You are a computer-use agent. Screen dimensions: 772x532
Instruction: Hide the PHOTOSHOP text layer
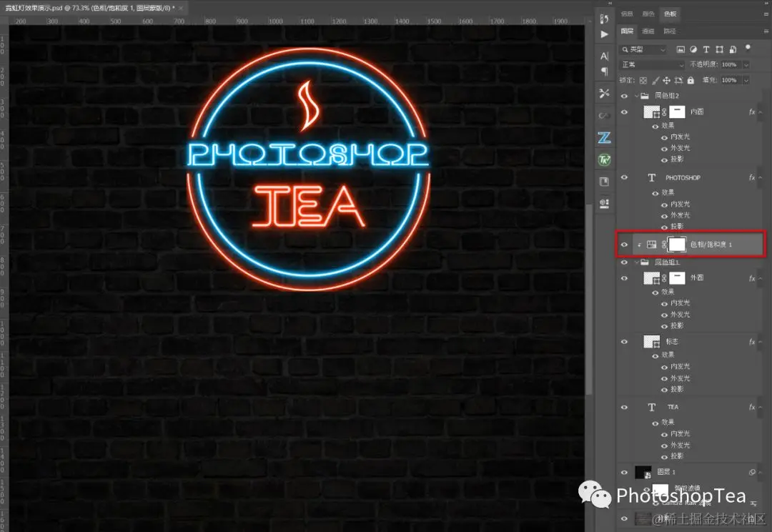point(624,177)
